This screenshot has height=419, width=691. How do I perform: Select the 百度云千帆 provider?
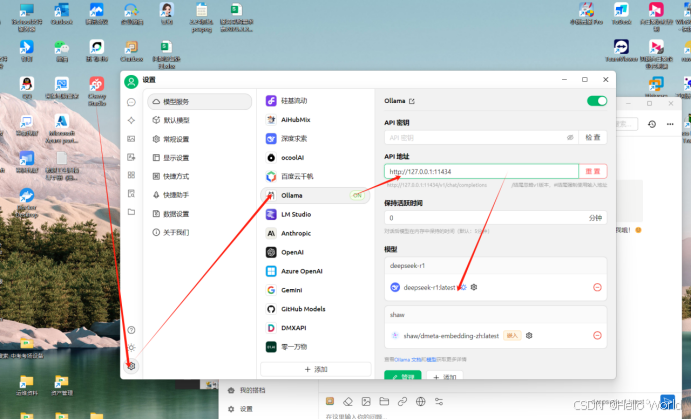click(x=315, y=177)
